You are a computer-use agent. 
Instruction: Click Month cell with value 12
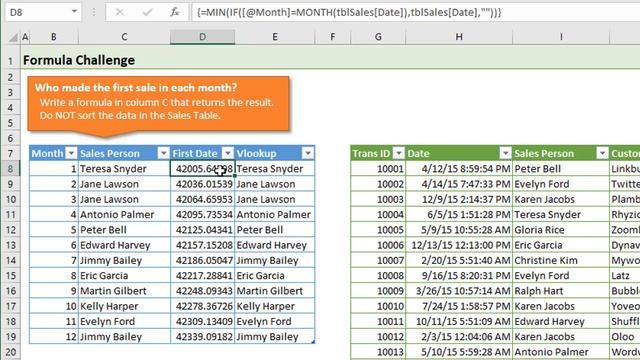pyautogui.click(x=53, y=337)
